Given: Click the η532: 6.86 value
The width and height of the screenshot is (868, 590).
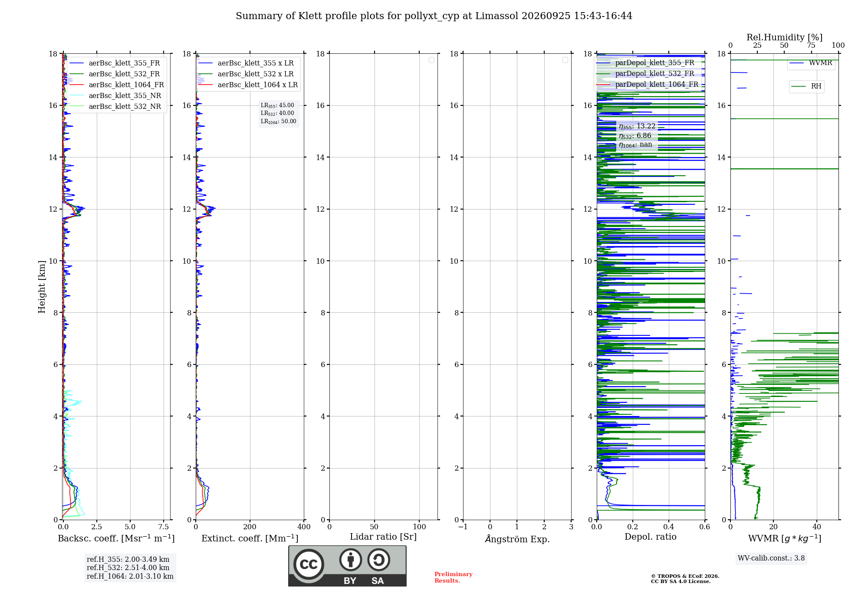Looking at the screenshot, I should coord(635,136).
